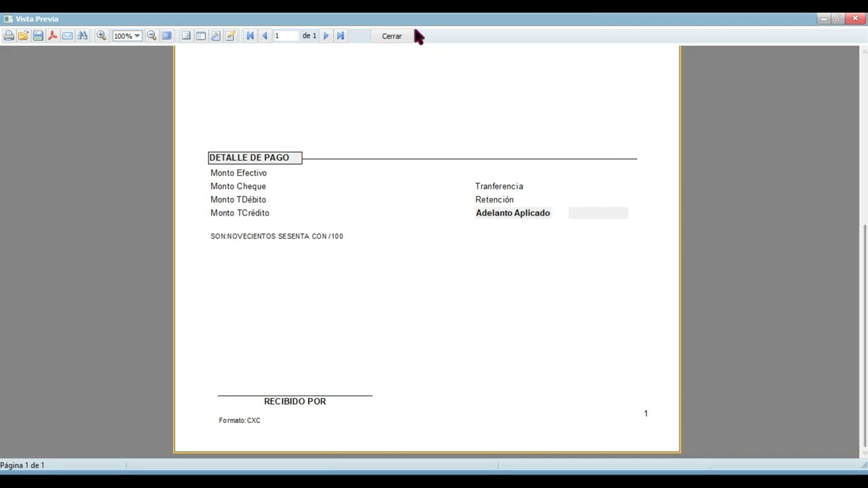Click the gray field beside Adelanto Aplicado
This screenshot has height=488, width=868.
pyautogui.click(x=598, y=213)
